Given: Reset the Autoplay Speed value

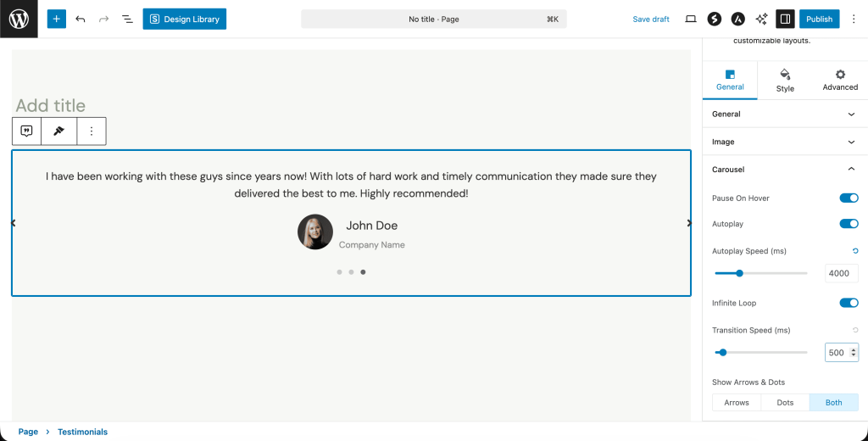Looking at the screenshot, I should click(855, 251).
